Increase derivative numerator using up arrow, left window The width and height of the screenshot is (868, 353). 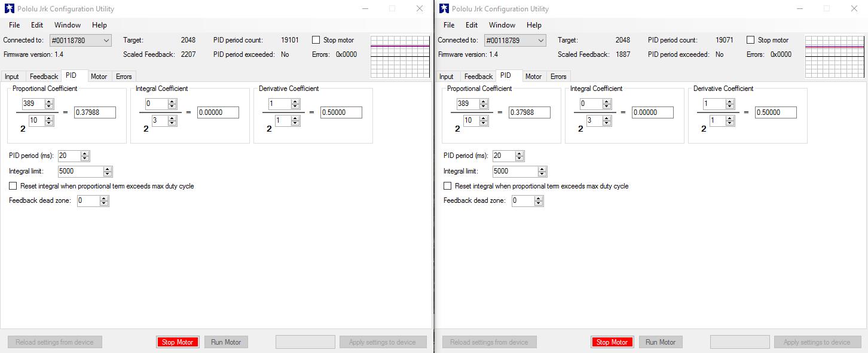295,101
